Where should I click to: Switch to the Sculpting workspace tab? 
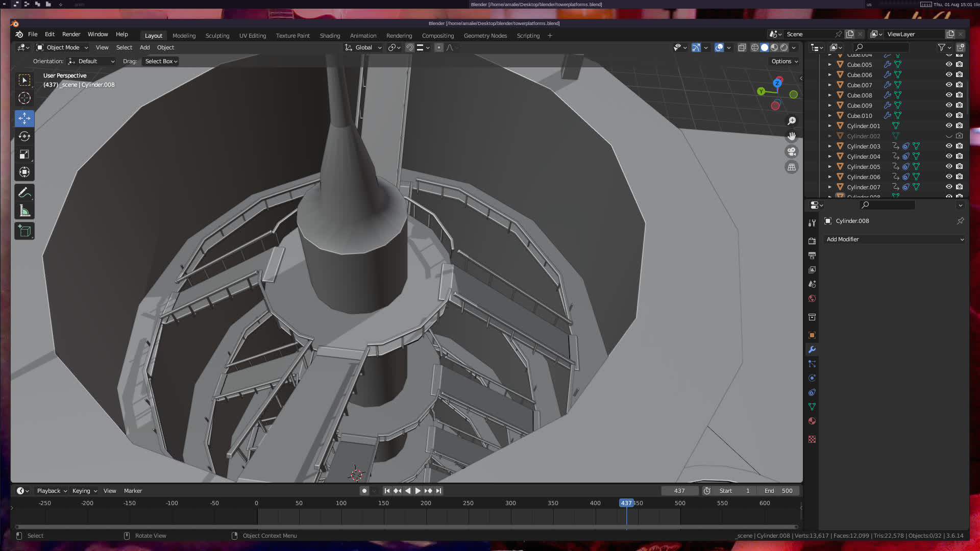point(217,36)
